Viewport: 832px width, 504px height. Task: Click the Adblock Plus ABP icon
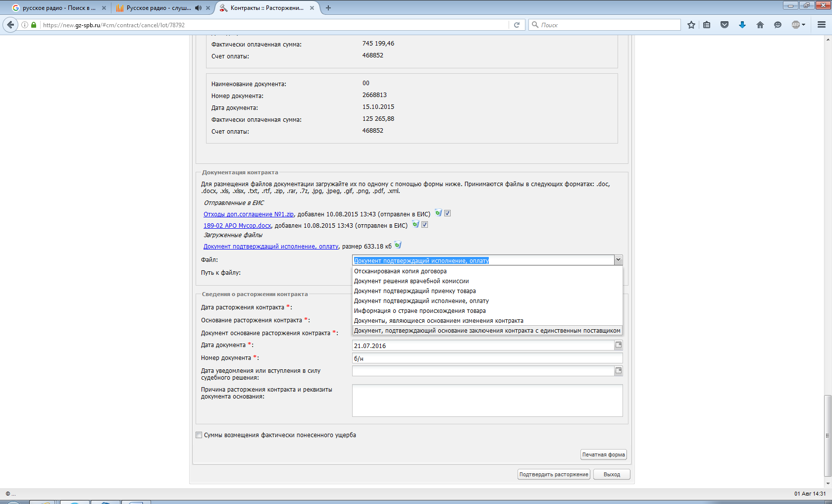tap(796, 25)
